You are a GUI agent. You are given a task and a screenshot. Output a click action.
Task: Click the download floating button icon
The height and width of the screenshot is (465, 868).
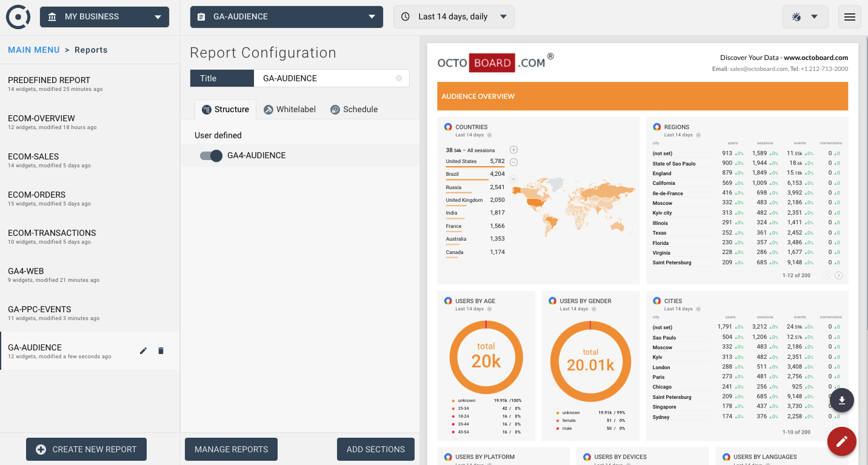coord(842,400)
